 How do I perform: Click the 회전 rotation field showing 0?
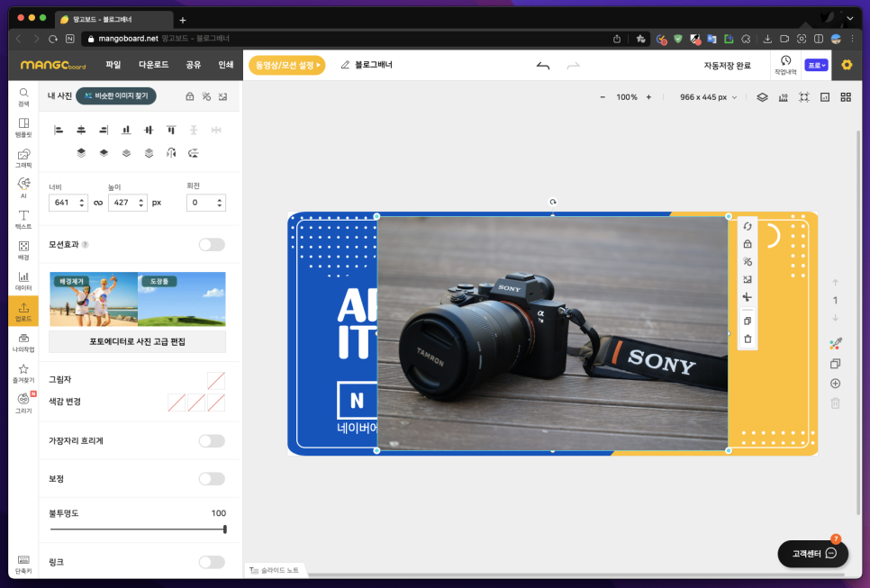point(206,203)
